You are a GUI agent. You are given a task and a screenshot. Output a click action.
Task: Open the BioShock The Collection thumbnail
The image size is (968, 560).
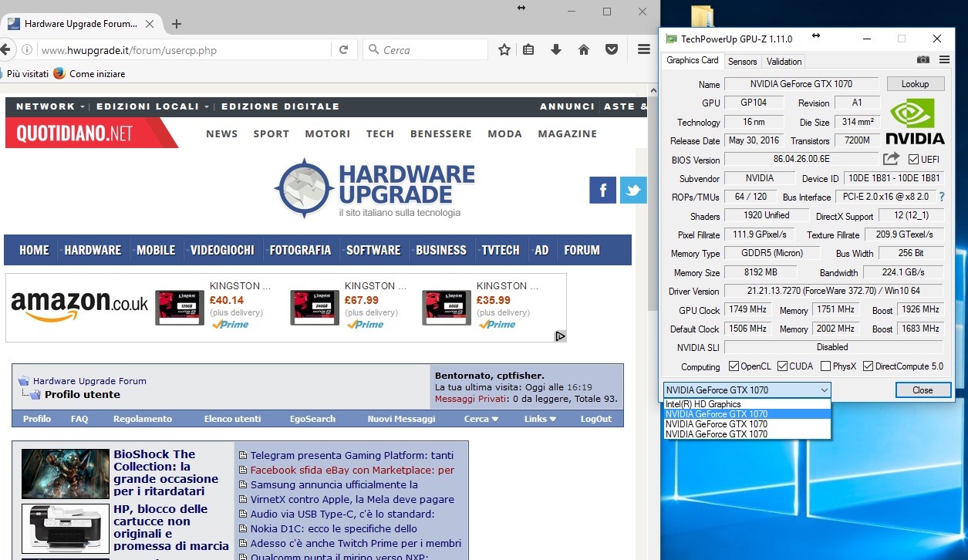[66, 474]
